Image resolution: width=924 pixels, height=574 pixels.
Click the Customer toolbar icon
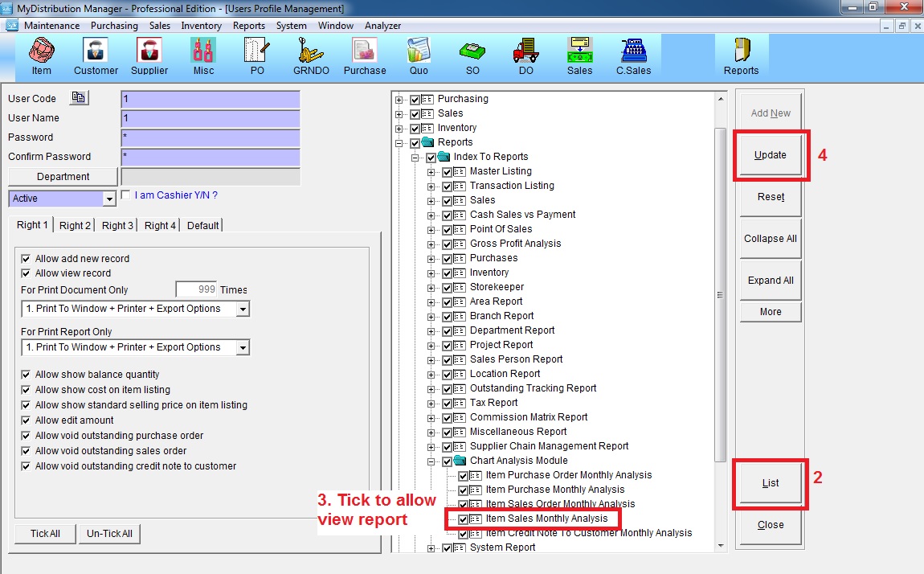tap(96, 55)
